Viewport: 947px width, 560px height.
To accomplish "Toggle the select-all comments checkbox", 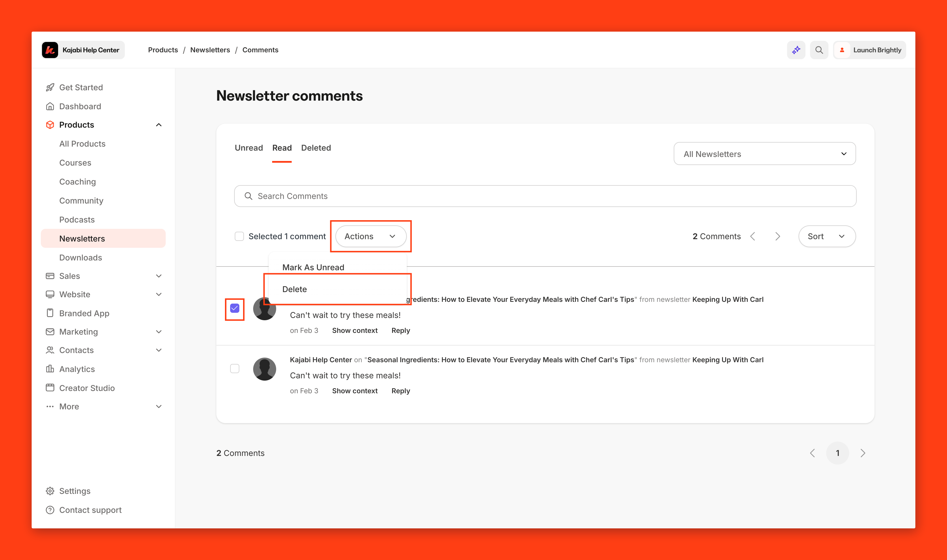I will point(239,236).
